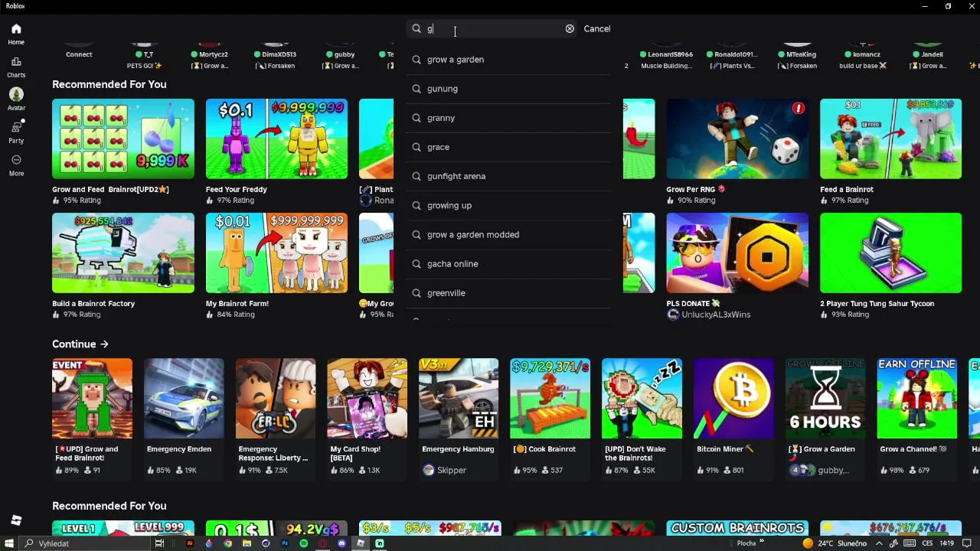Open the Windows Start menu
Screen dimensions: 980x551
click(8, 543)
